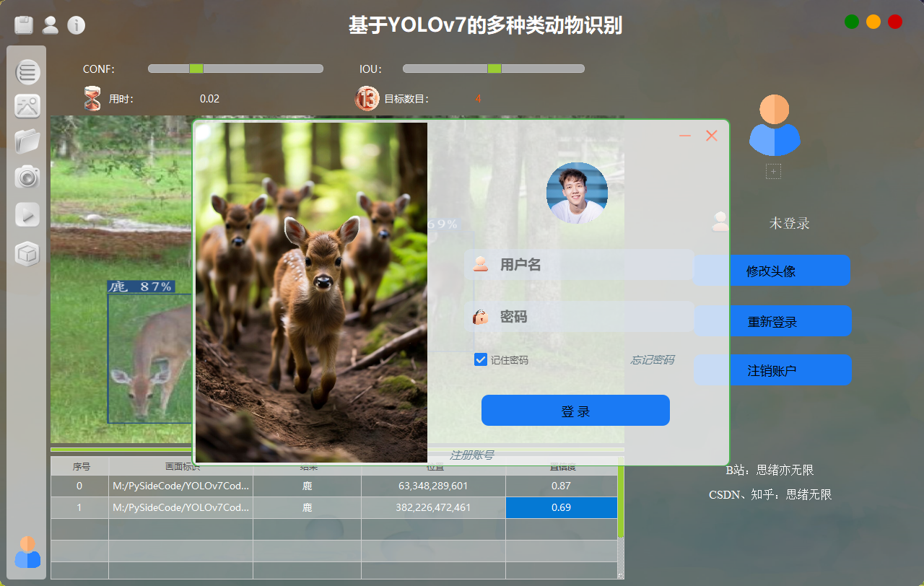924x586 pixels.
Task: Open the sidebar hamburger menu icon
Action: tap(27, 71)
